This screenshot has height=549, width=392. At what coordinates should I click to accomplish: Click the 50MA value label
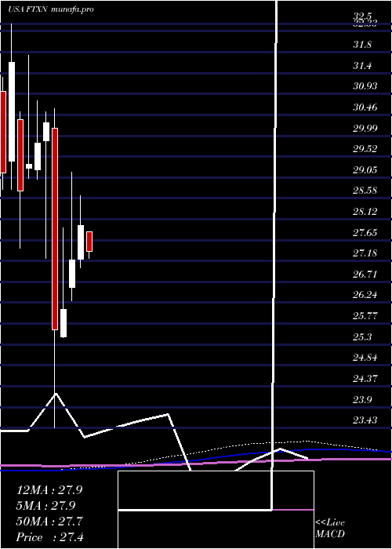click(49, 522)
